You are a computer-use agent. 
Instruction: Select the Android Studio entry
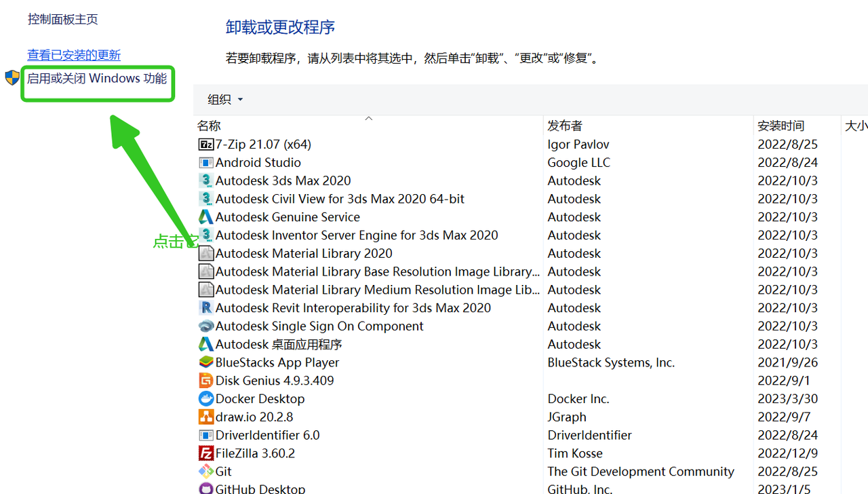tap(258, 163)
